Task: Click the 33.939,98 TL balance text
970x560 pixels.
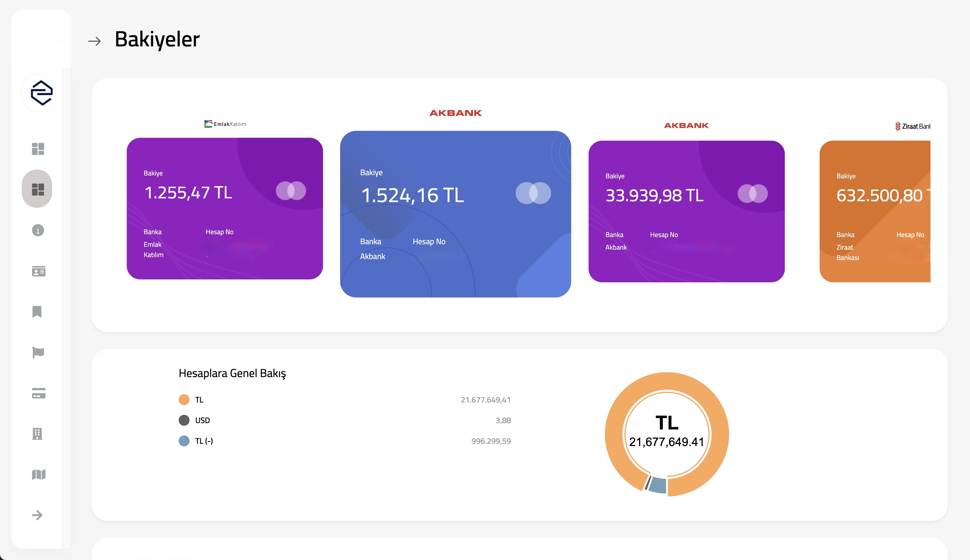Action: (654, 195)
